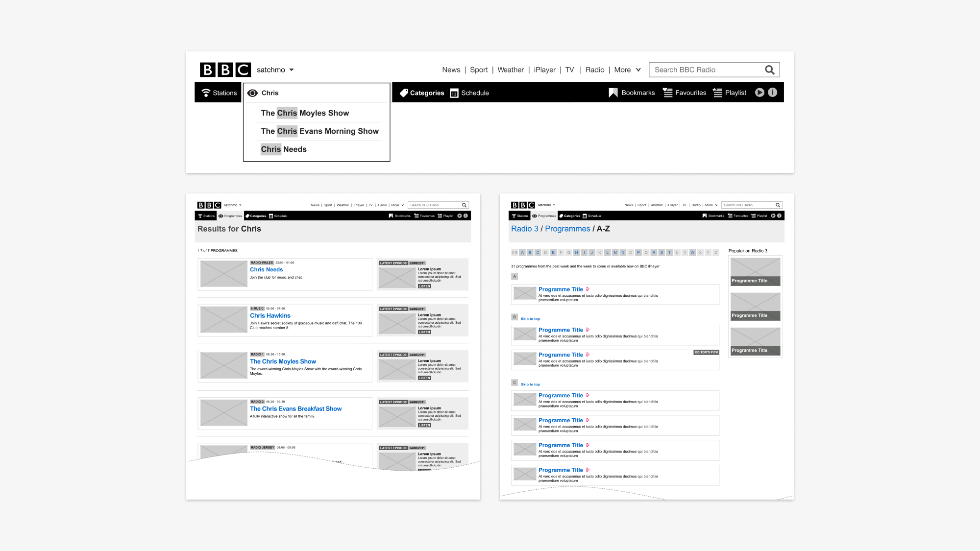
Task: Select letter H in the A-Z index
Action: [577, 253]
